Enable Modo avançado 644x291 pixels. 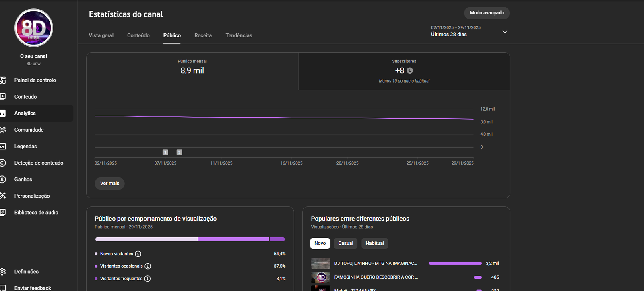[487, 13]
